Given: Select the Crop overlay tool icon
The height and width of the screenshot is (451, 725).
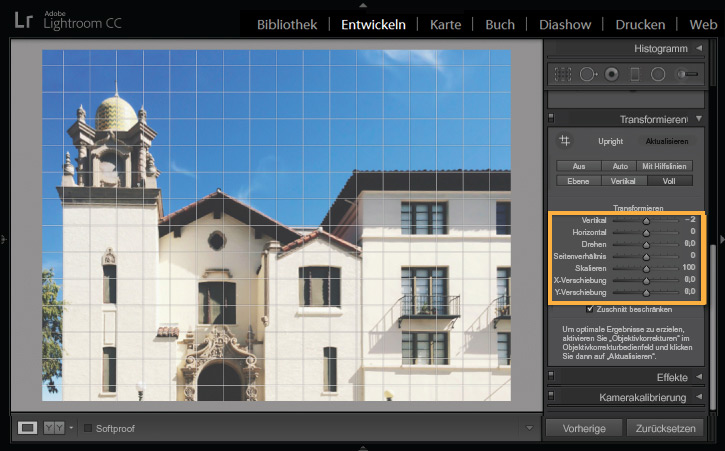Looking at the screenshot, I should point(563,74).
